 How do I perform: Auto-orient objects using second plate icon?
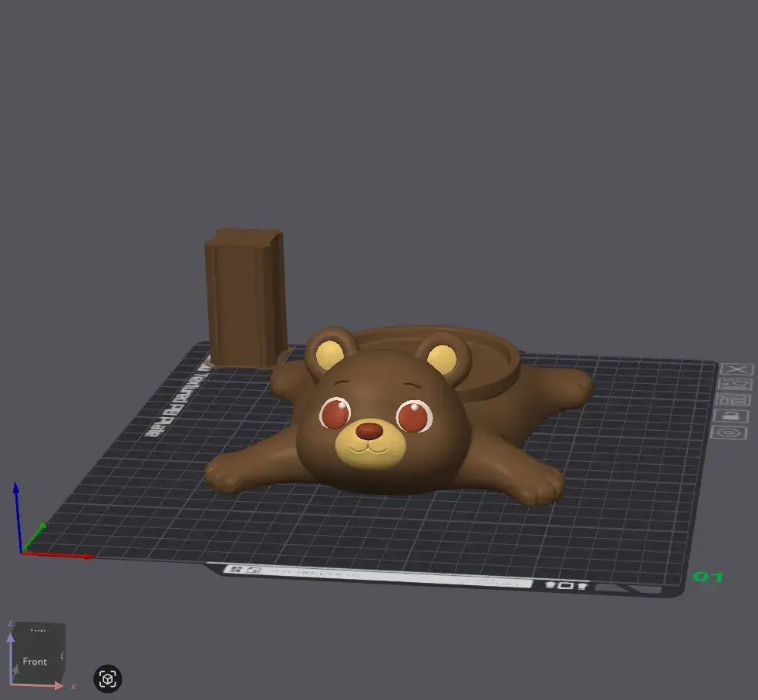pos(735,385)
